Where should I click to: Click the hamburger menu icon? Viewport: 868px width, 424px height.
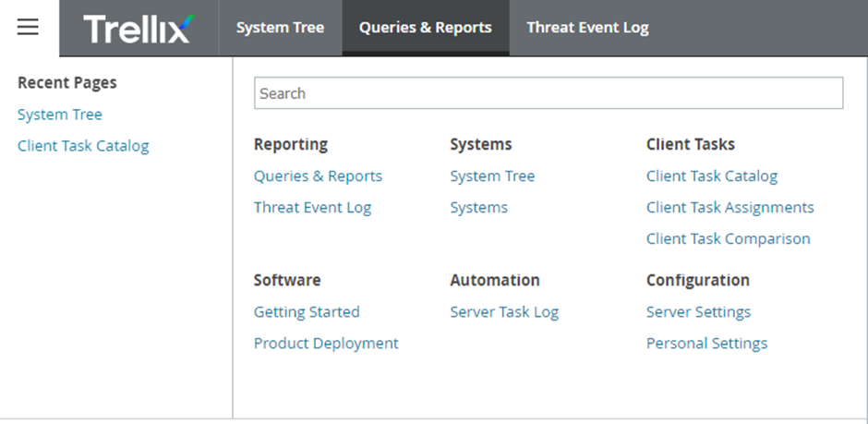[28, 27]
